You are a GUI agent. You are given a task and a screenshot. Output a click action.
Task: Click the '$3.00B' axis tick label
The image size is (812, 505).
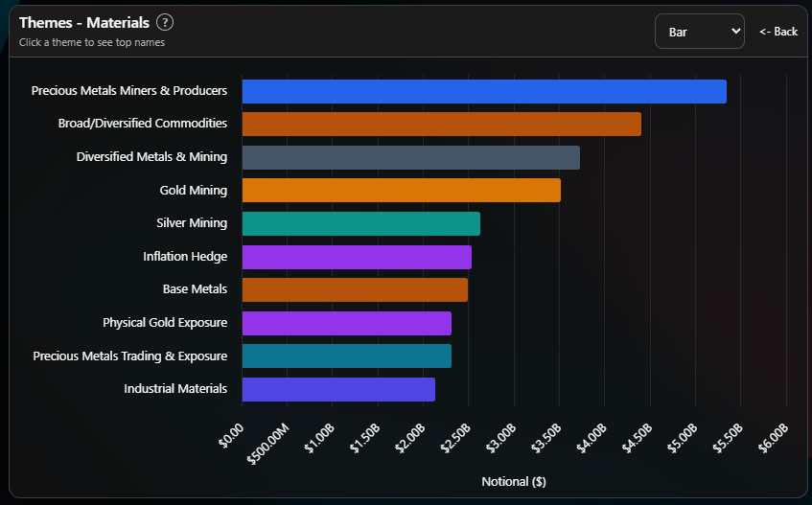click(x=500, y=438)
